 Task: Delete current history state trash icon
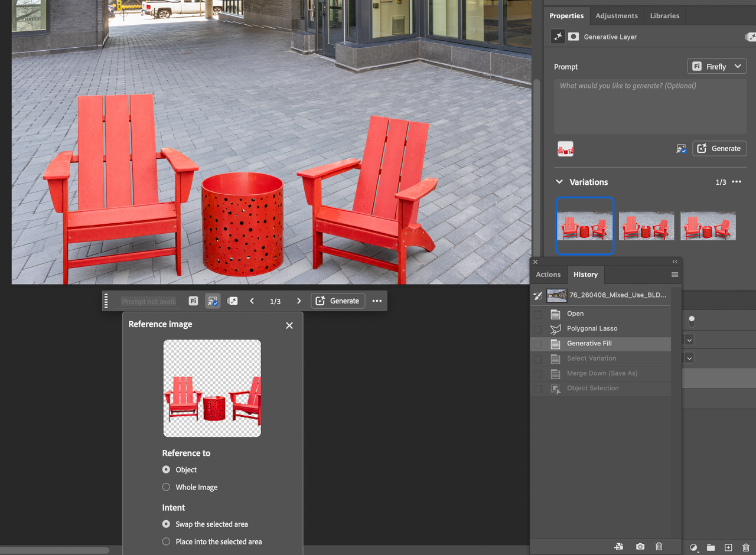[659, 547]
